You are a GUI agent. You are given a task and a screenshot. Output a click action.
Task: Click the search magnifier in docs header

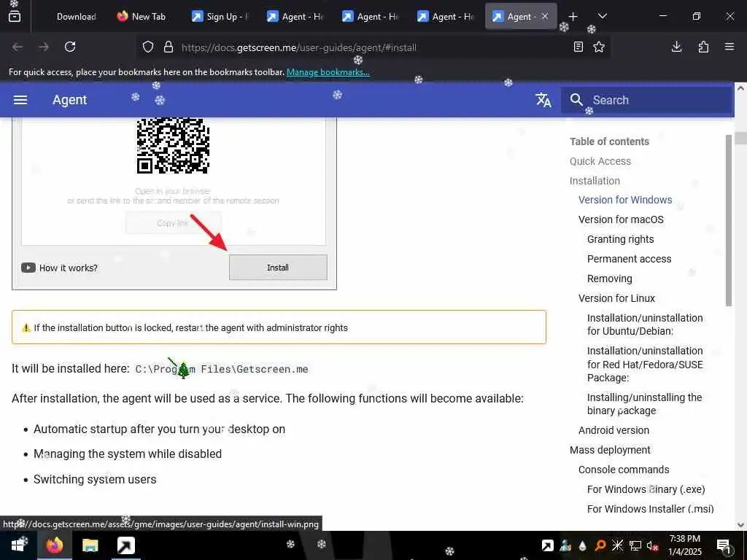[576, 99]
